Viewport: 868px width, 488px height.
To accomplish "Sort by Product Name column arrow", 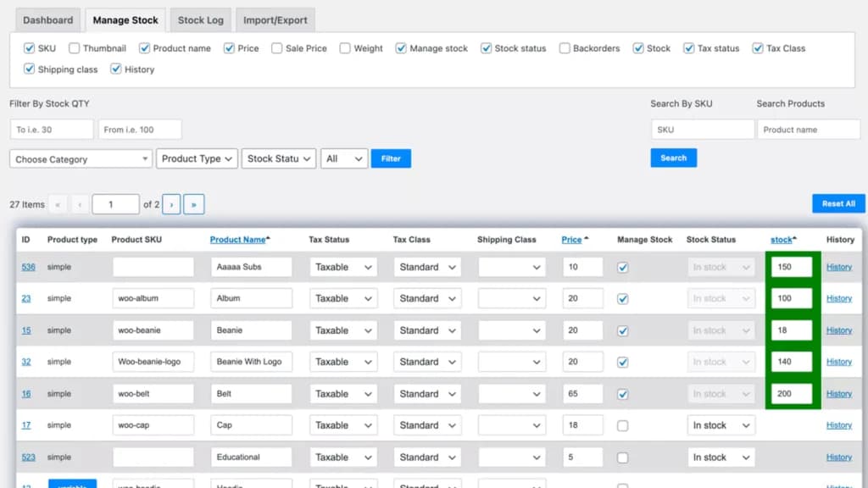I will pos(268,238).
